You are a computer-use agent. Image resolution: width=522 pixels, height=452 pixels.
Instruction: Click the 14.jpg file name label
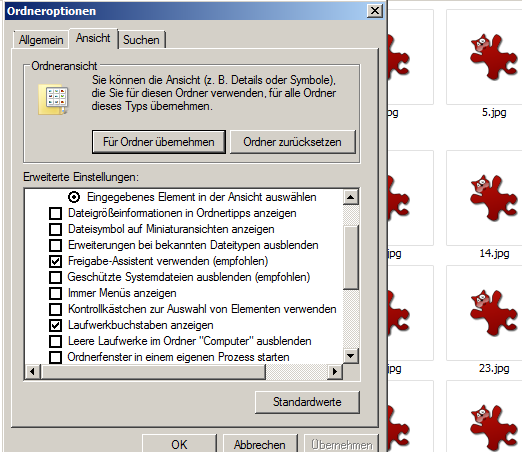(494, 254)
